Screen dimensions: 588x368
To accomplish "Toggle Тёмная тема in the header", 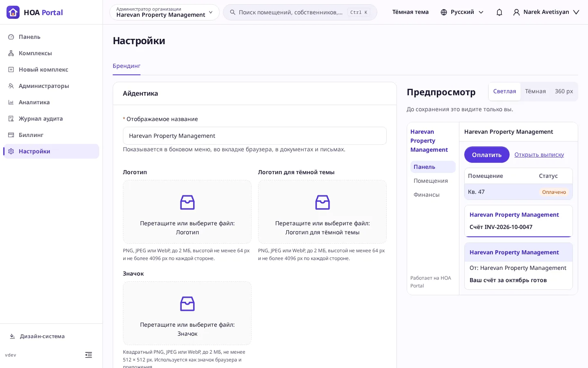I will (410, 12).
